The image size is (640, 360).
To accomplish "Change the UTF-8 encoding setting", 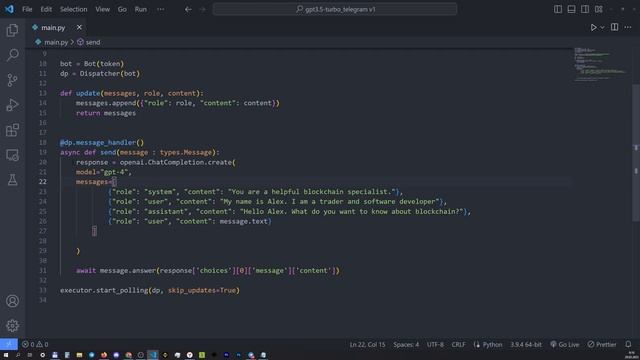I will [x=435, y=344].
